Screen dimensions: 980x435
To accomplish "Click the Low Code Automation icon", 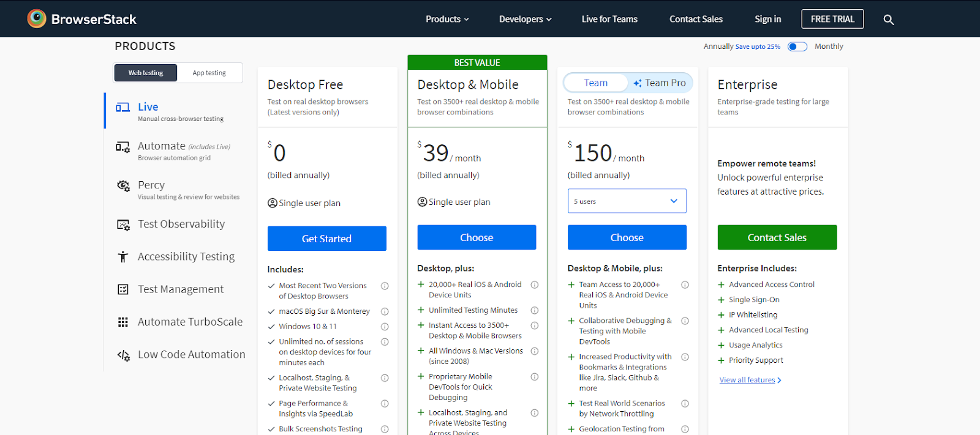I will [x=123, y=355].
